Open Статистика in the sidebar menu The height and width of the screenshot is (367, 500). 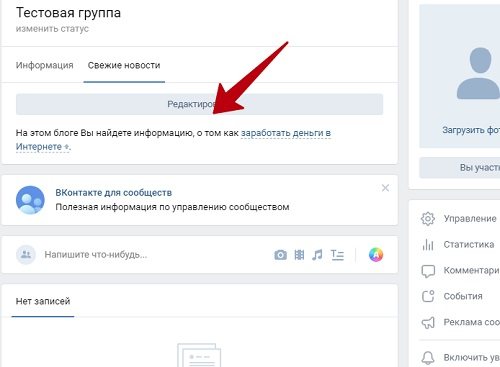tap(469, 245)
